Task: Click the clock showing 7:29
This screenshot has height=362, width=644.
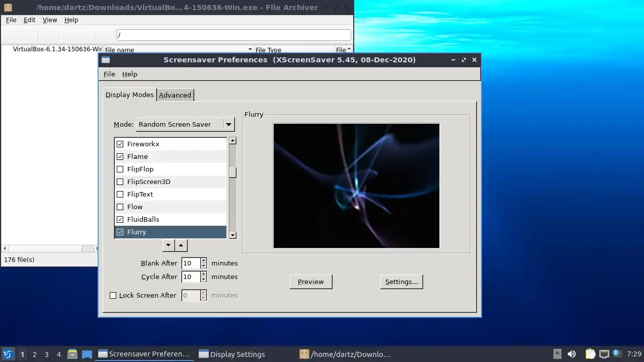Action: (634, 354)
